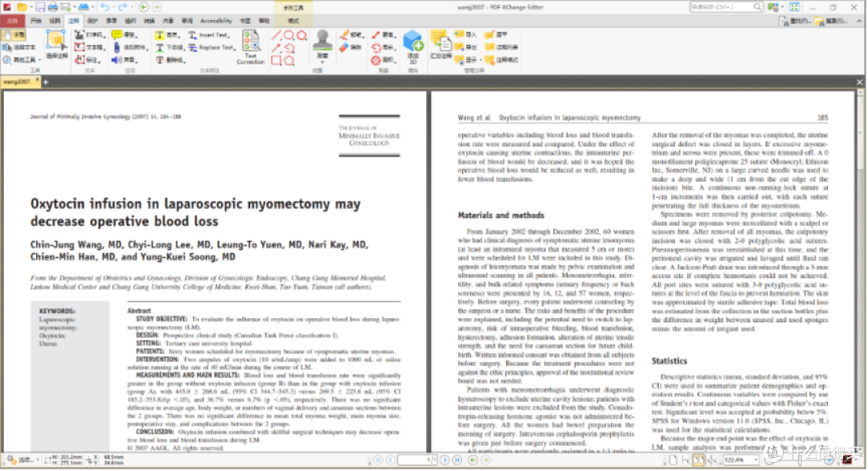868x471 pixels.
Task: Open the Comment Styles palette
Action: (502, 59)
